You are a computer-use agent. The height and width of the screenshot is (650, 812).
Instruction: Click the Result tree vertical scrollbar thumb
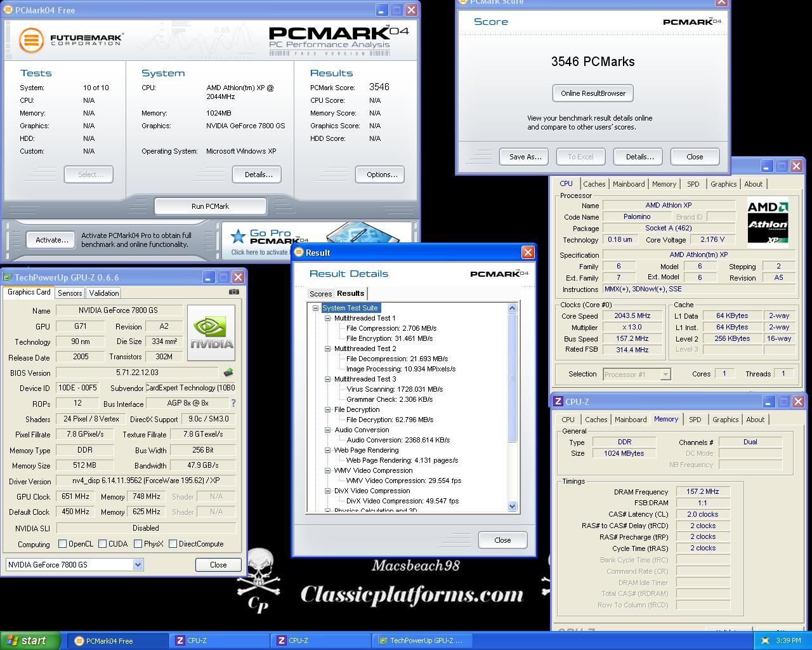(x=513, y=378)
